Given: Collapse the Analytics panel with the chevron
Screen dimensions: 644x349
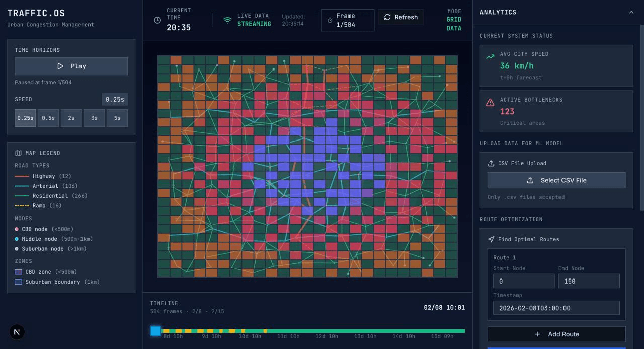Looking at the screenshot, I should (x=631, y=12).
